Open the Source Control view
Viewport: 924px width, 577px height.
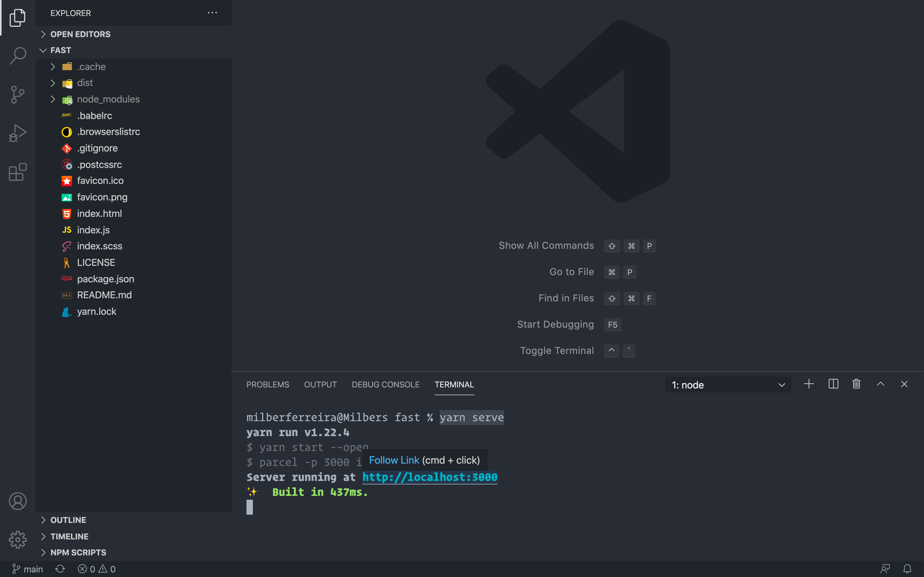pyautogui.click(x=18, y=95)
